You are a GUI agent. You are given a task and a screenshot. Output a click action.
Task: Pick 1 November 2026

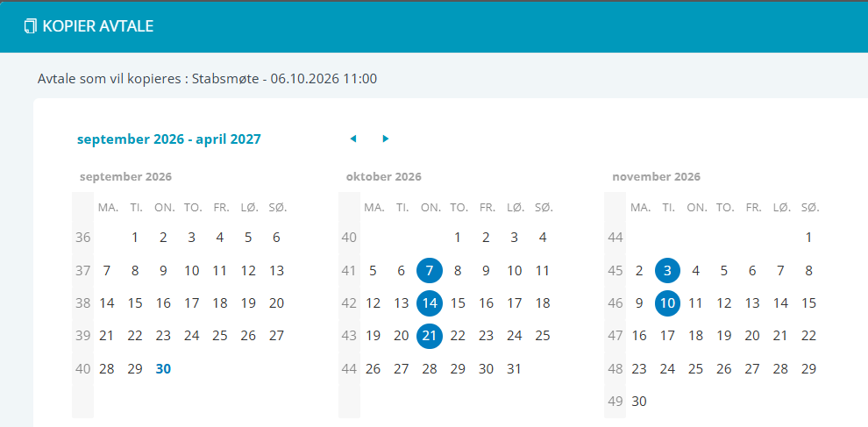(808, 238)
